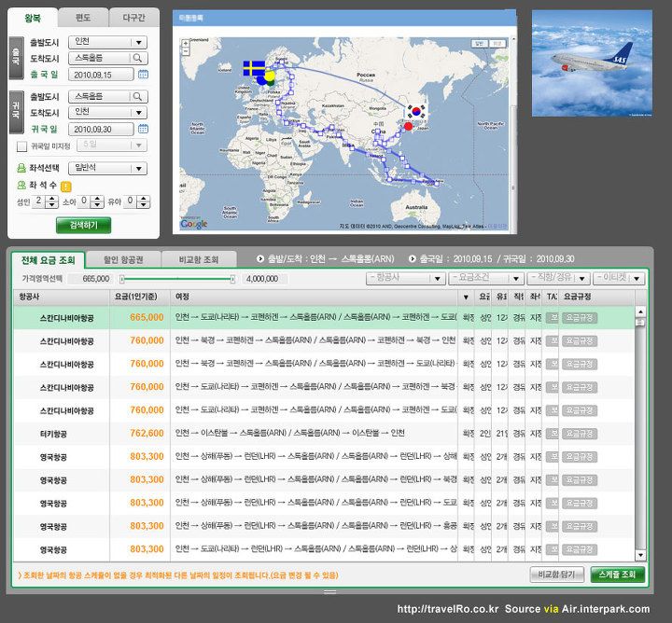This screenshot has width=672, height=623.
Task: Zoom out on the map
Action: click(x=186, y=51)
